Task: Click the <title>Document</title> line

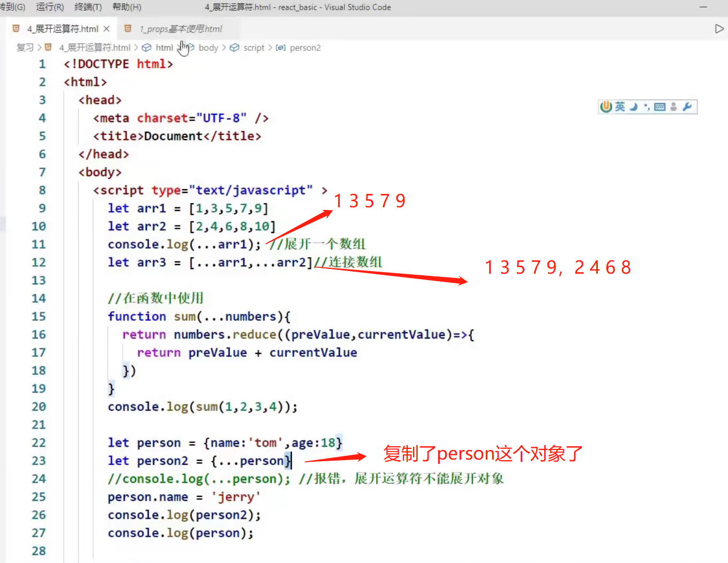Action: coord(177,136)
